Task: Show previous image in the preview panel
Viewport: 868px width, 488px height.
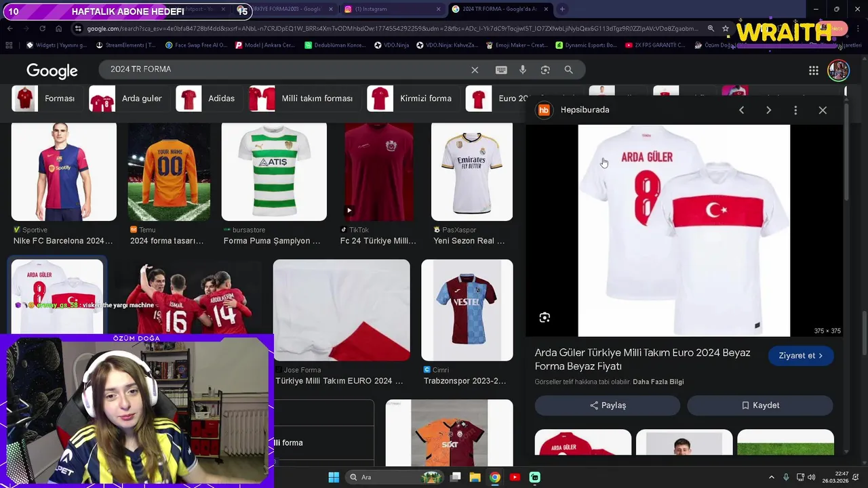Action: click(741, 110)
